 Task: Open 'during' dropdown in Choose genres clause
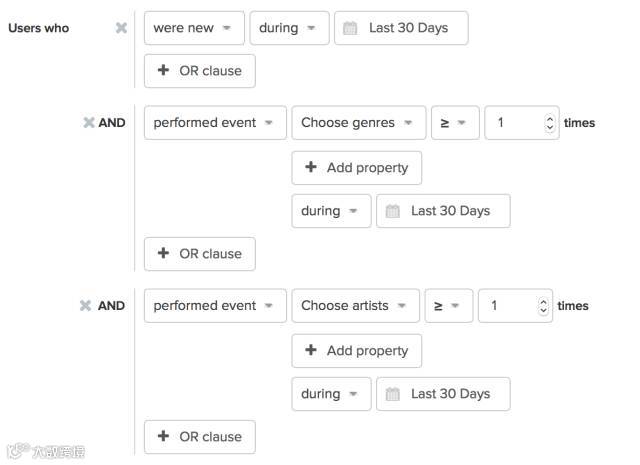click(331, 211)
